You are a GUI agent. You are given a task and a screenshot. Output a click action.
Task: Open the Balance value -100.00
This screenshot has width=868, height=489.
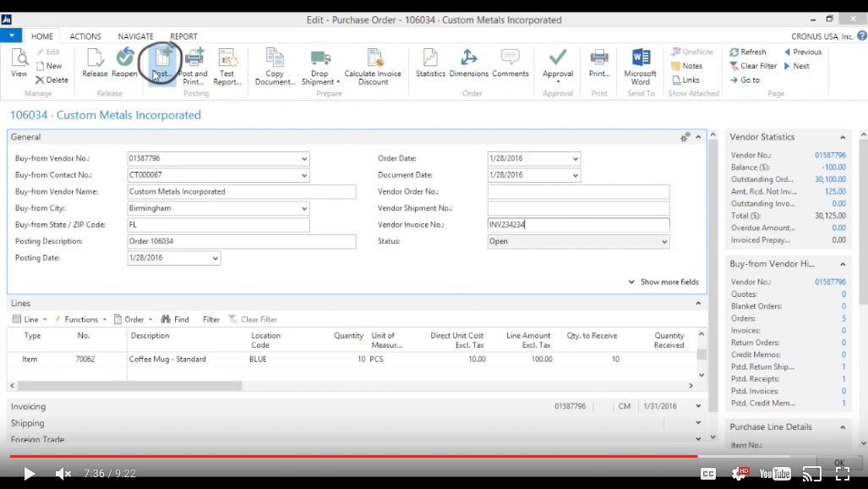pos(833,167)
